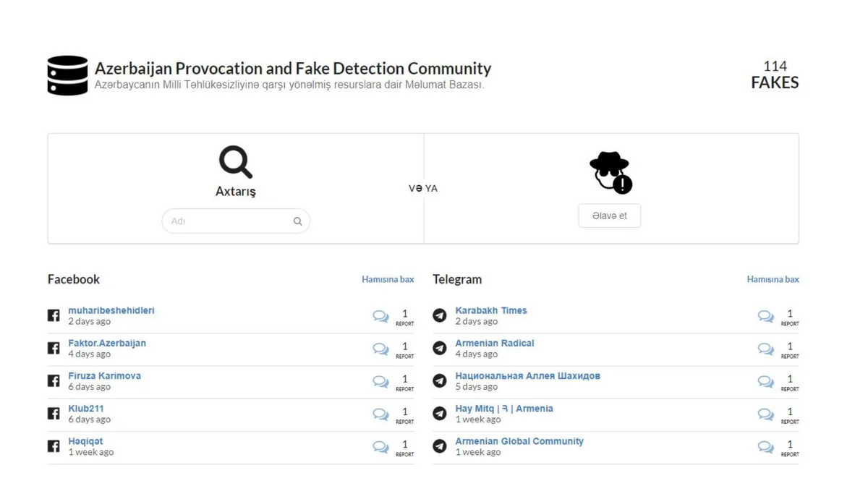
Task: Open comments icon for Faktor.Azerbaijan
Action: click(380, 349)
